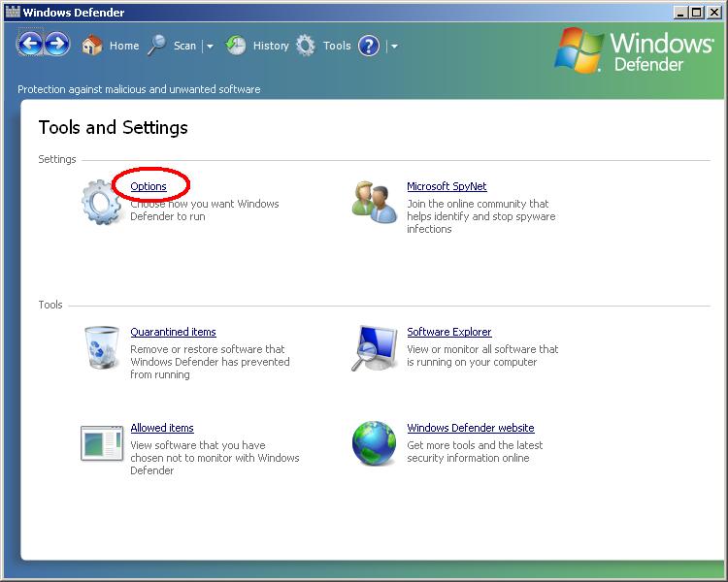Start a scan with the magnifier icon
The width and height of the screenshot is (728, 582).
(156, 46)
